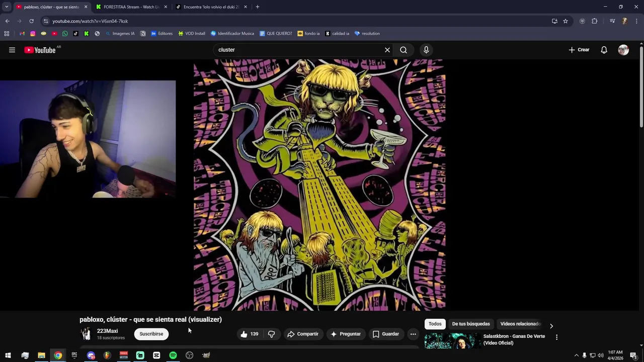This screenshot has height=362, width=644.
Task: Dislike the video with thumbs down
Action: tap(272, 334)
